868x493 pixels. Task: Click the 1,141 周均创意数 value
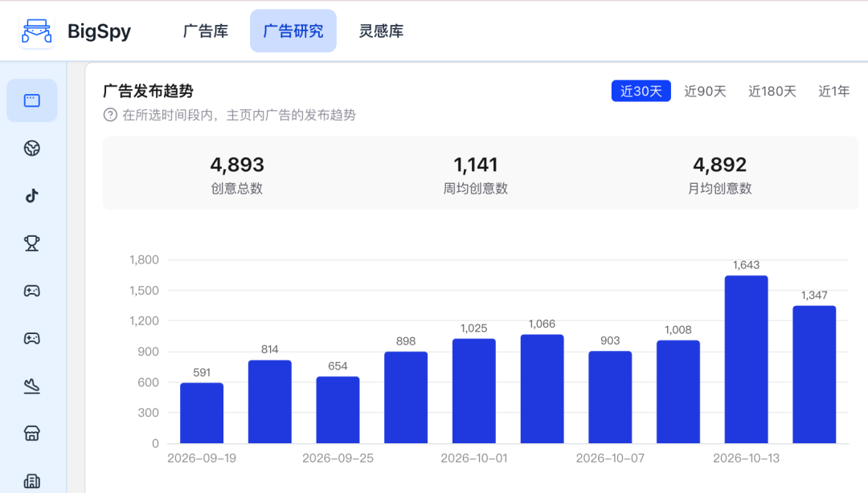[x=476, y=165]
